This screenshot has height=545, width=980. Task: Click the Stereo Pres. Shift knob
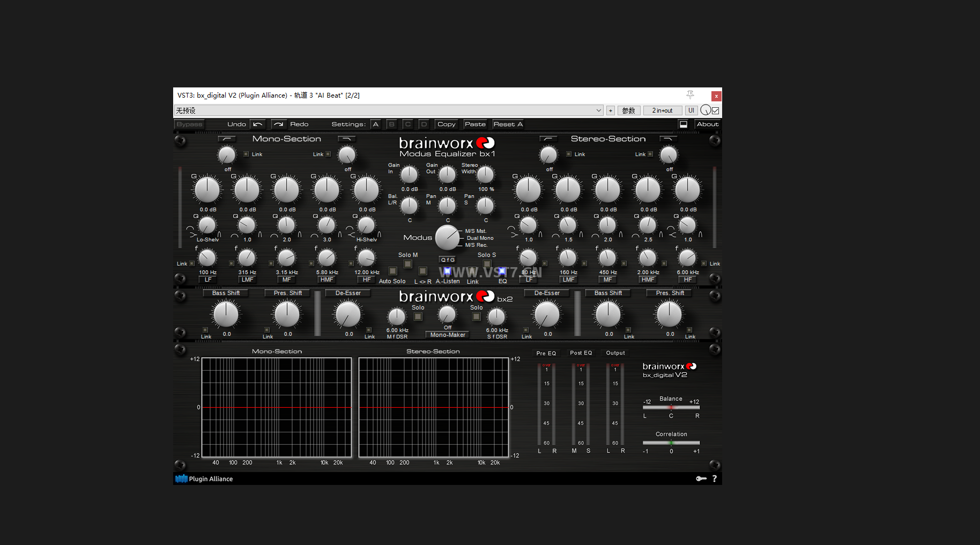[669, 314]
